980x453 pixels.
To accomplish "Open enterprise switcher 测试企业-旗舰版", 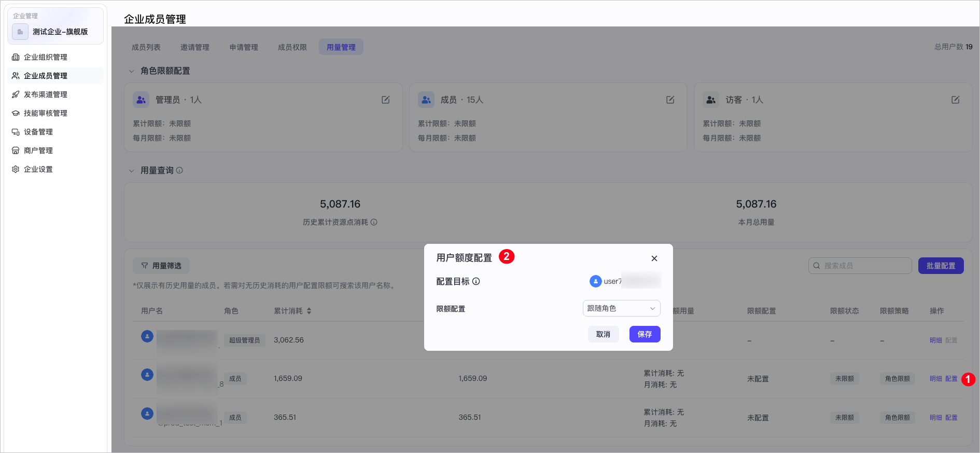I will (x=55, y=32).
